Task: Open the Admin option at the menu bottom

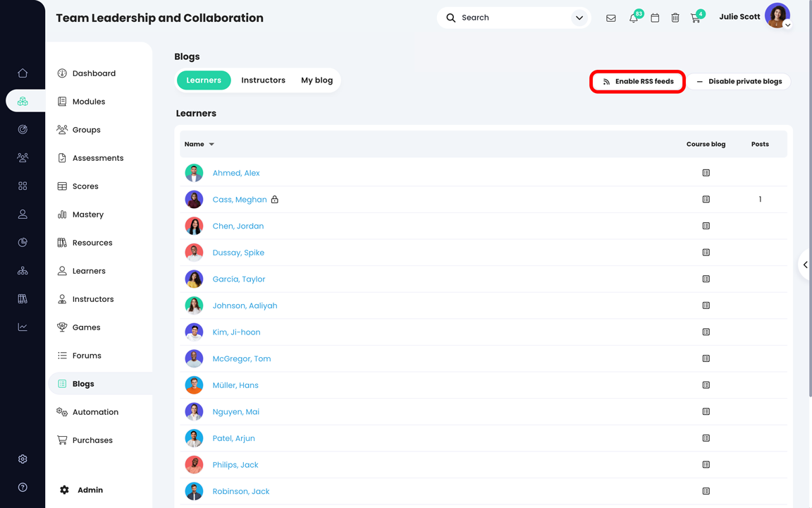Action: tap(82, 490)
